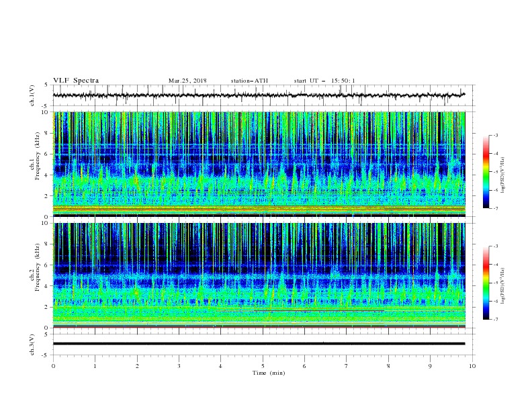
Task: Click the lower color scale bar for ch.2
Action: tap(486, 283)
